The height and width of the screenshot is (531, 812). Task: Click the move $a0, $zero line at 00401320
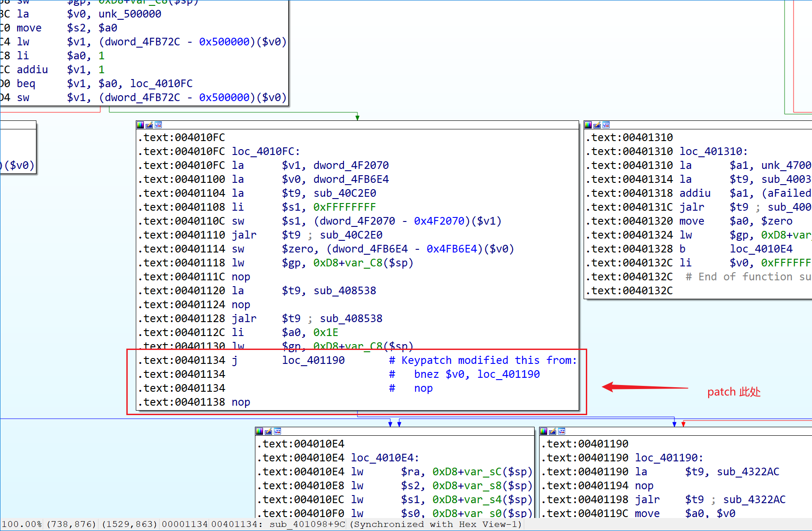click(x=689, y=221)
